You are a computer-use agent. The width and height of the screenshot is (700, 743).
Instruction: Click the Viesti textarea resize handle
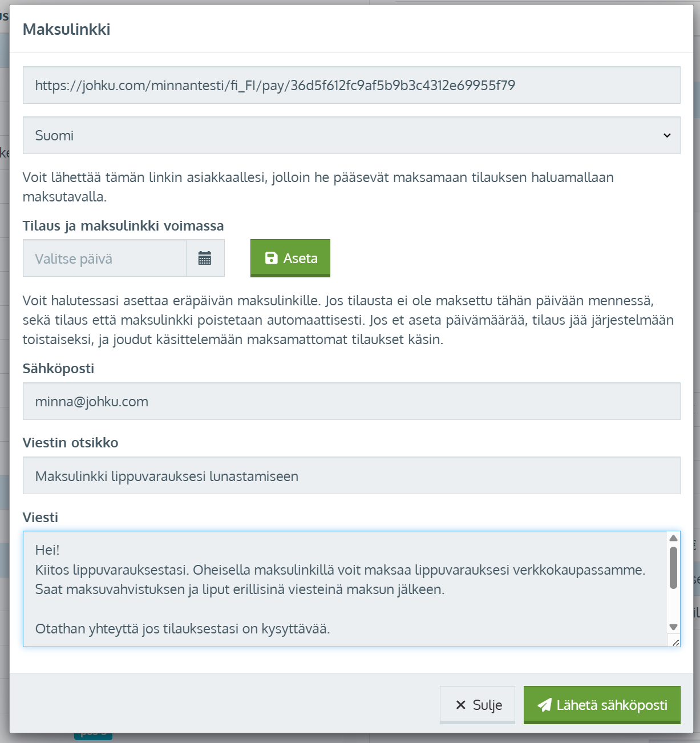[x=675, y=642]
